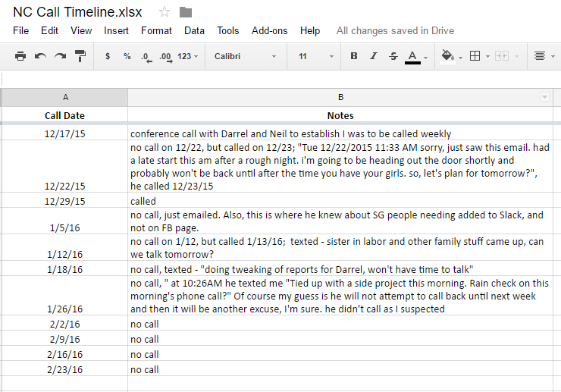Open column B dropdown arrow

click(x=544, y=97)
